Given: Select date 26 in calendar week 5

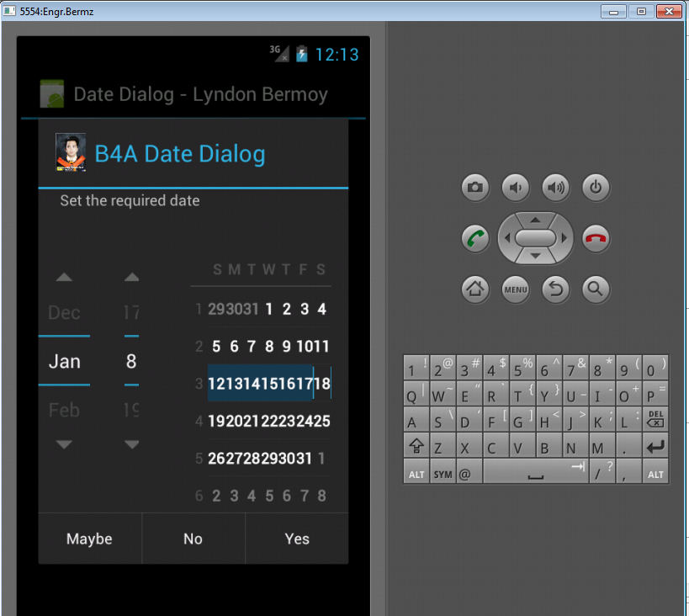Looking at the screenshot, I should click(216, 459).
